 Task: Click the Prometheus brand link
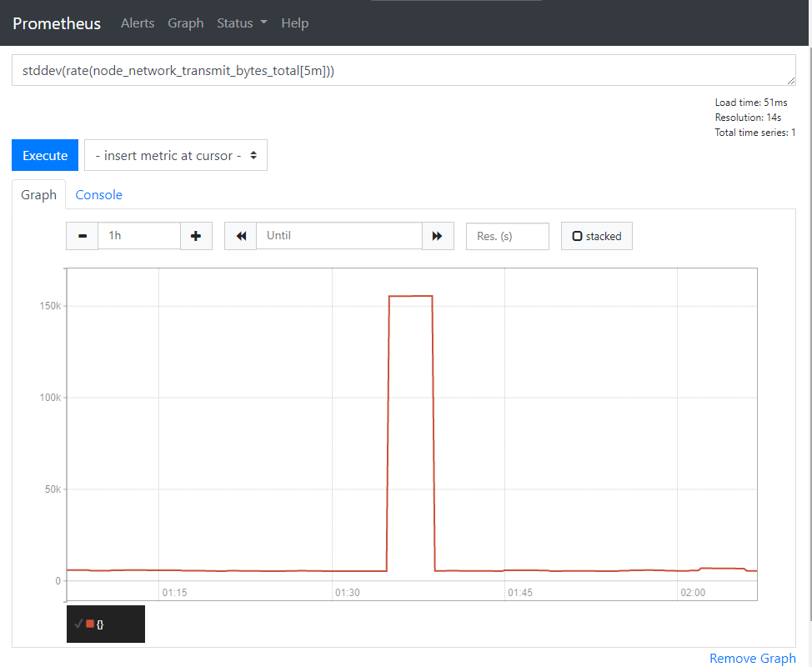pyautogui.click(x=57, y=23)
